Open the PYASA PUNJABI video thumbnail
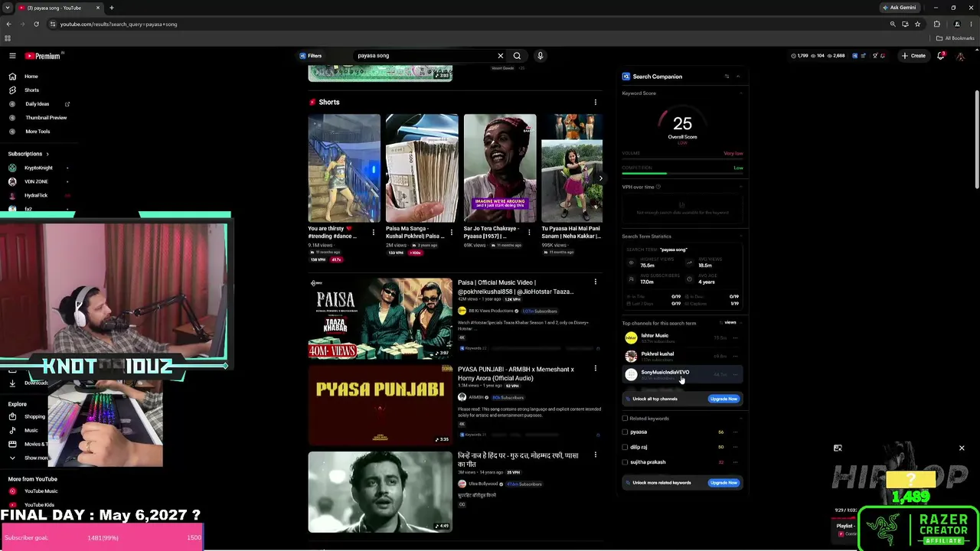980x551 pixels. point(381,405)
